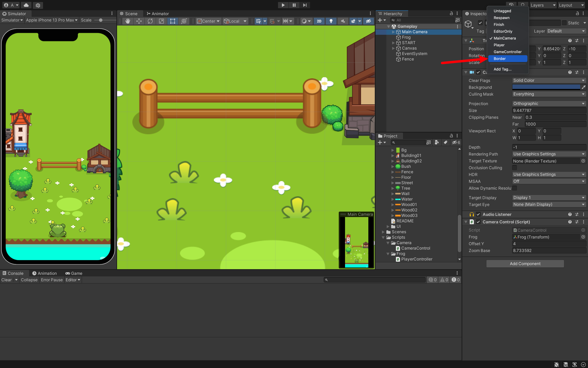
Task: Open Apple iPhone 13 Pro Max device dropdown
Action: (x=52, y=20)
